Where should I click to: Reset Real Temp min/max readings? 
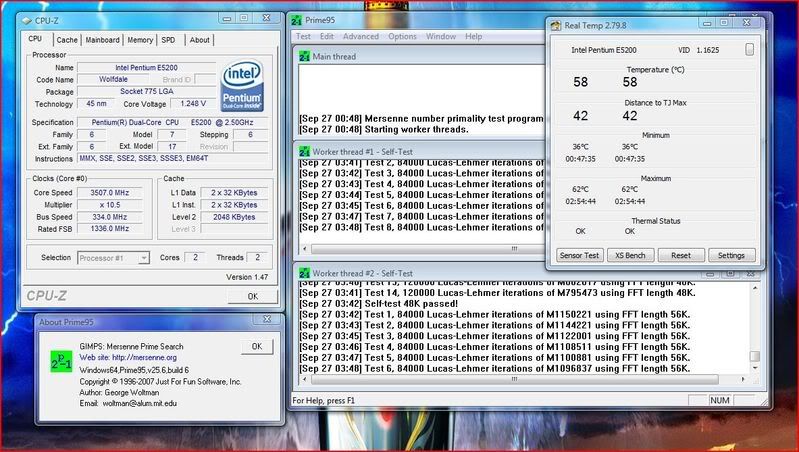(x=681, y=255)
